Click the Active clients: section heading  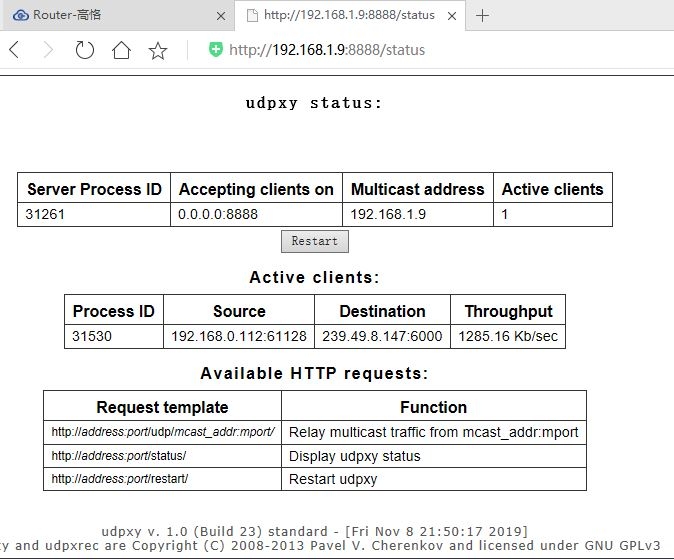pos(314,278)
